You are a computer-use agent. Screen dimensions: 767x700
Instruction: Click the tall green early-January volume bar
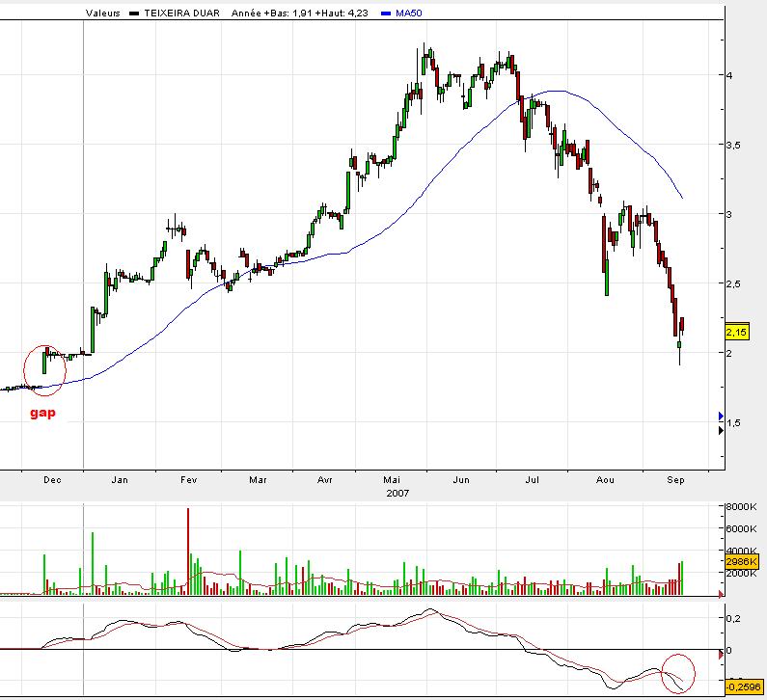[x=93, y=564]
